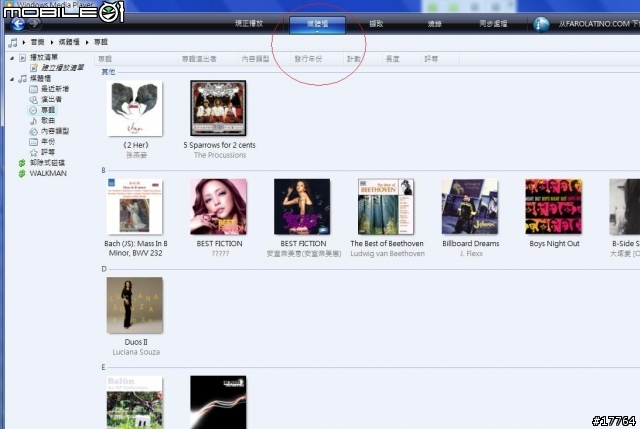The width and height of the screenshot is (640, 429).
Task: Click the music note category icon in breadcrumb
Action: coord(13,42)
